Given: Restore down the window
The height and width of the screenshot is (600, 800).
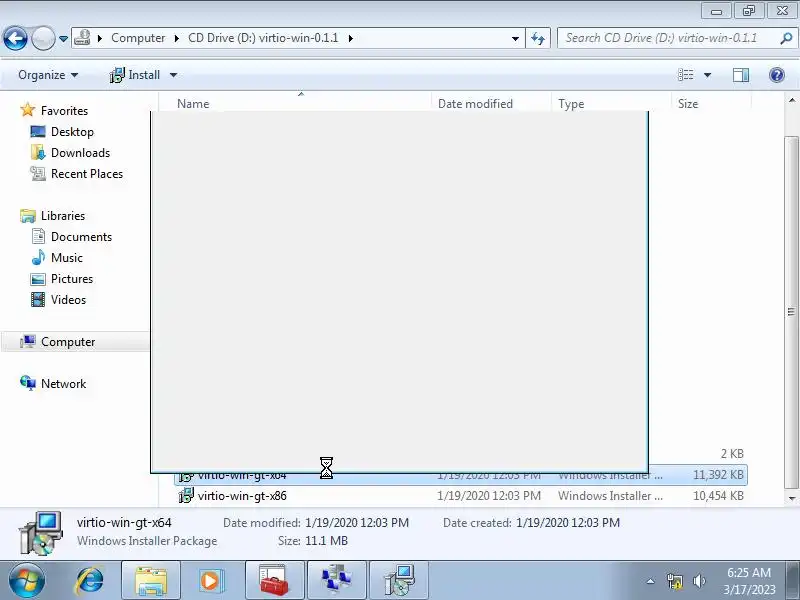Looking at the screenshot, I should click(x=748, y=10).
